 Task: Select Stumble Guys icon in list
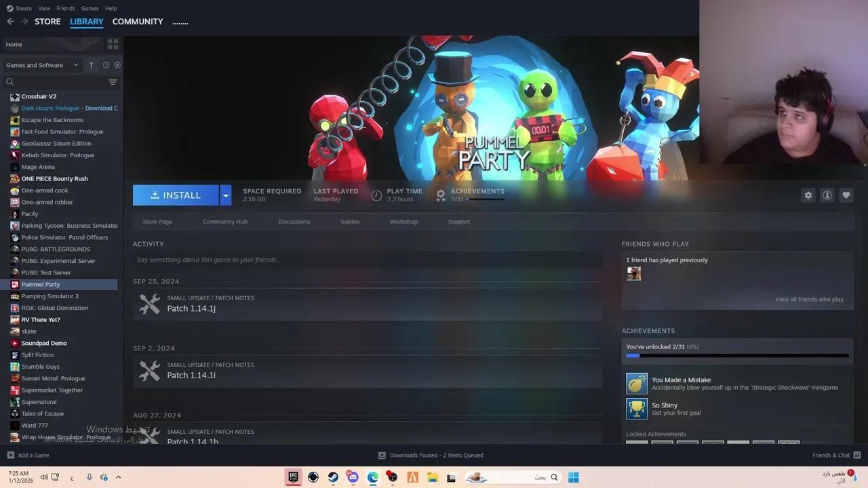15,367
